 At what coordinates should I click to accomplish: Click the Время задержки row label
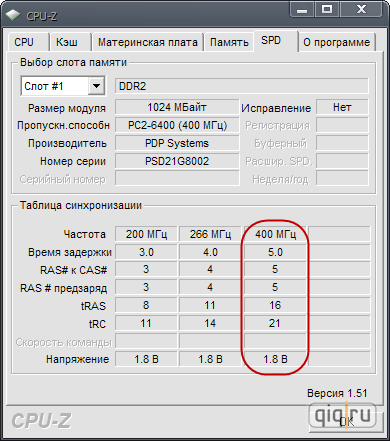pos(70,252)
